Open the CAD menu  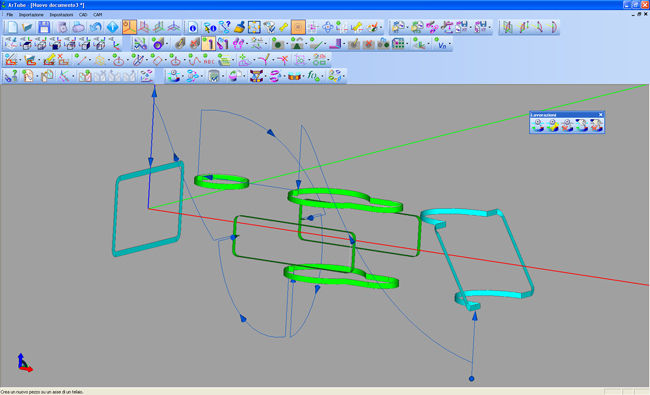[x=83, y=15]
